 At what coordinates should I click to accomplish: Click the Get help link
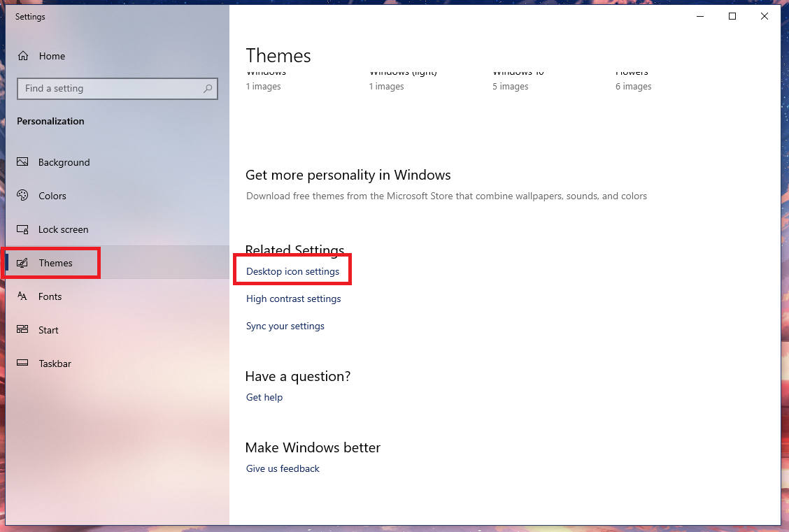click(264, 397)
